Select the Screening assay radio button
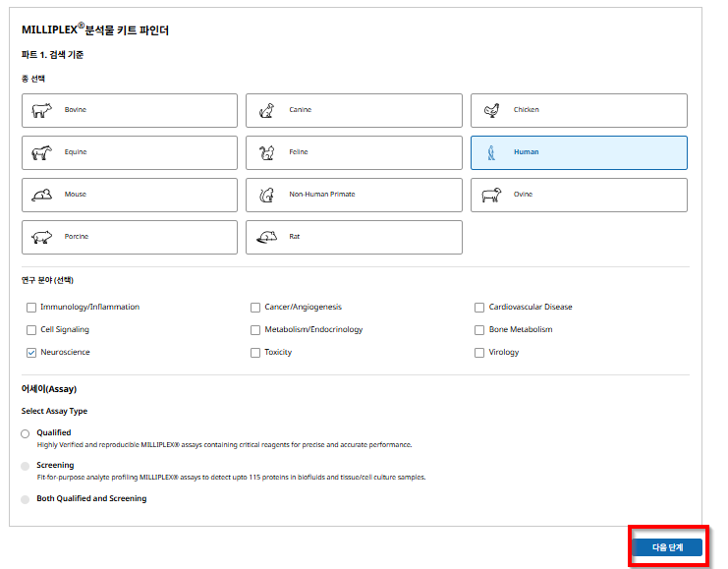The width and height of the screenshot is (728, 569). tap(26, 467)
